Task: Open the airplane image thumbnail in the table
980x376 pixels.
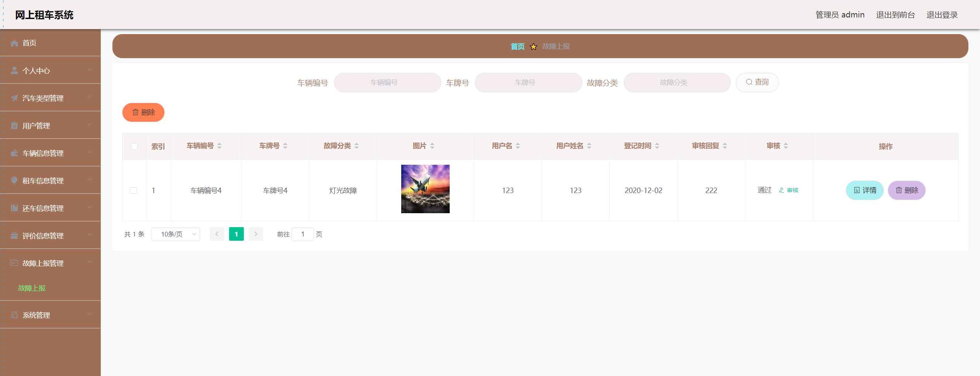Action: point(425,189)
